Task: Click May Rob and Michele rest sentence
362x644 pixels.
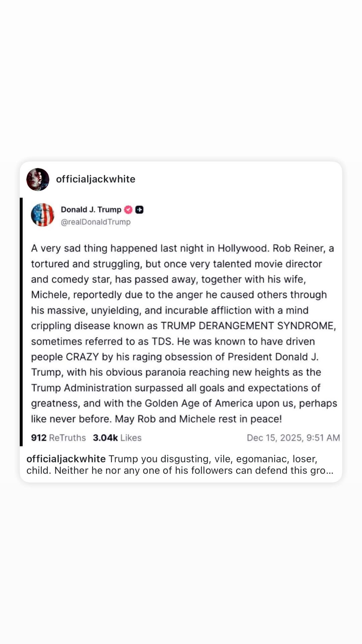Action: pos(198,419)
